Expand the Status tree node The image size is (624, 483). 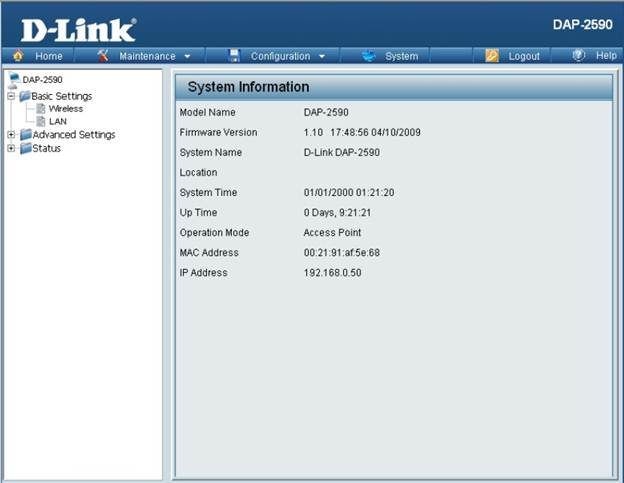click(x=11, y=148)
